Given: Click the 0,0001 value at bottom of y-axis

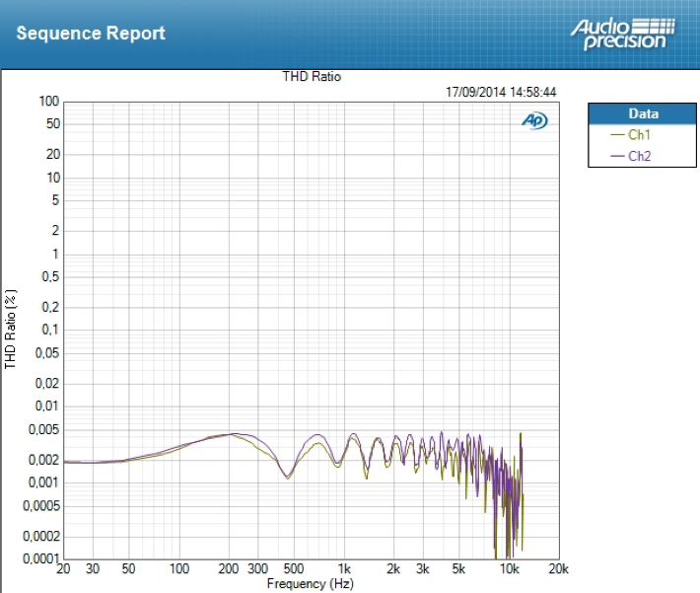Looking at the screenshot, I should coord(40,559).
